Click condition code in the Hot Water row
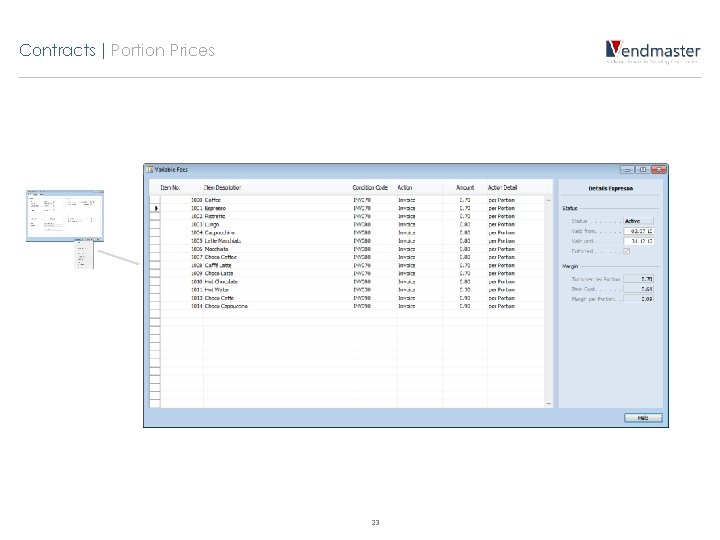The image size is (720, 540). (362, 290)
